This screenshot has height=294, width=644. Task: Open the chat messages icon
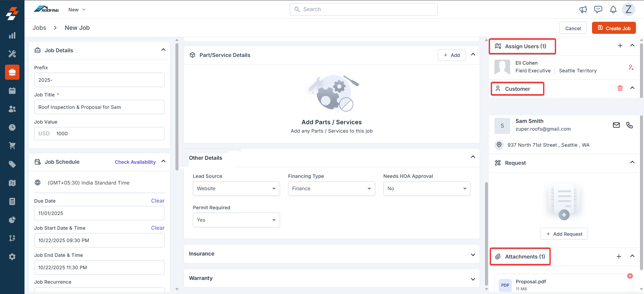pyautogui.click(x=598, y=9)
